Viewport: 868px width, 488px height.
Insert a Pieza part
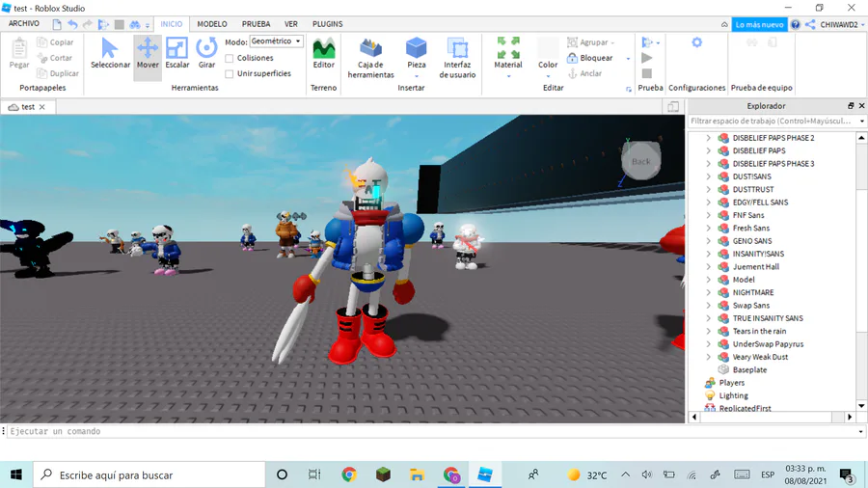pyautogui.click(x=417, y=55)
